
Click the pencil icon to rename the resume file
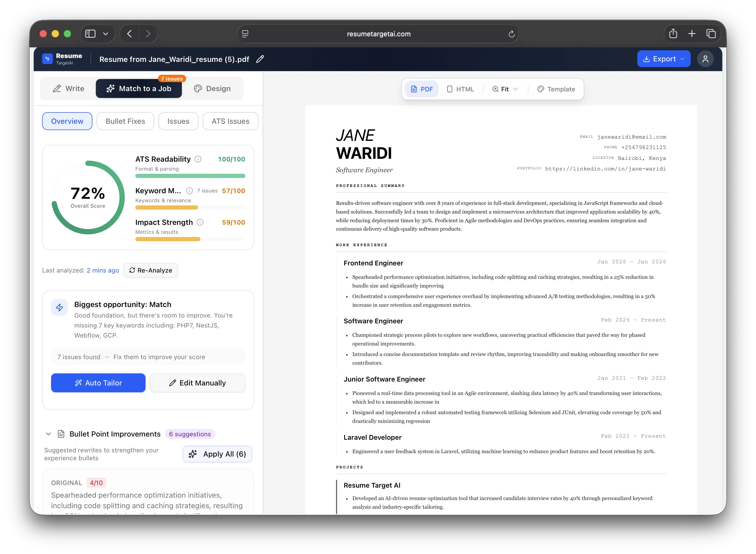pyautogui.click(x=260, y=59)
